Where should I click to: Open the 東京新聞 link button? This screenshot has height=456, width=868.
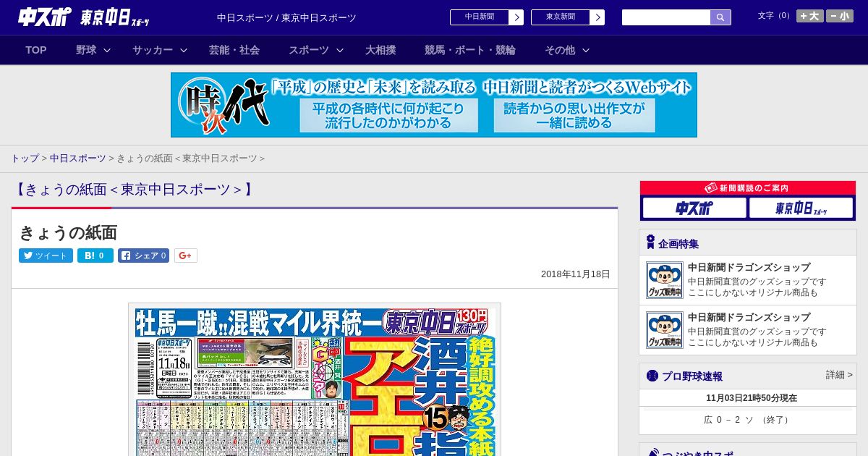pyautogui.click(x=561, y=17)
